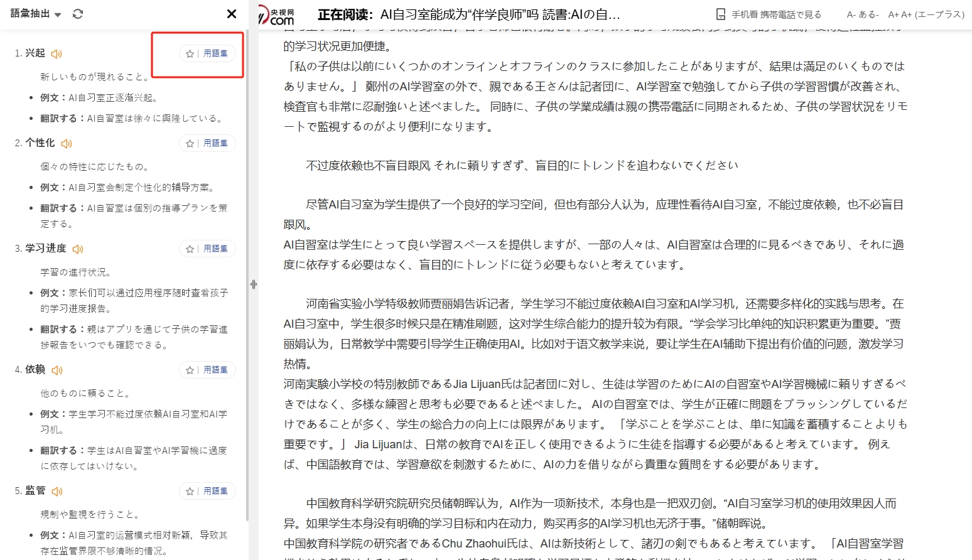Click the 手机看 view on mobile link
The image size is (972, 560).
(776, 14)
